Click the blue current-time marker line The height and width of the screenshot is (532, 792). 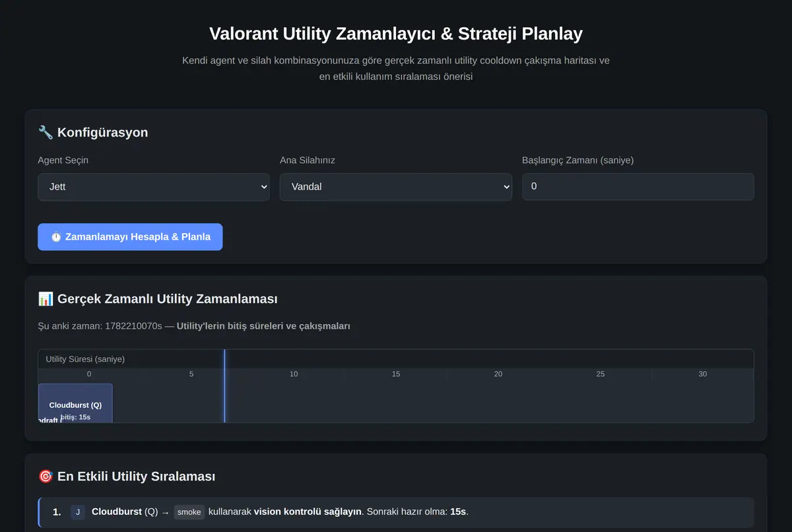tap(224, 386)
